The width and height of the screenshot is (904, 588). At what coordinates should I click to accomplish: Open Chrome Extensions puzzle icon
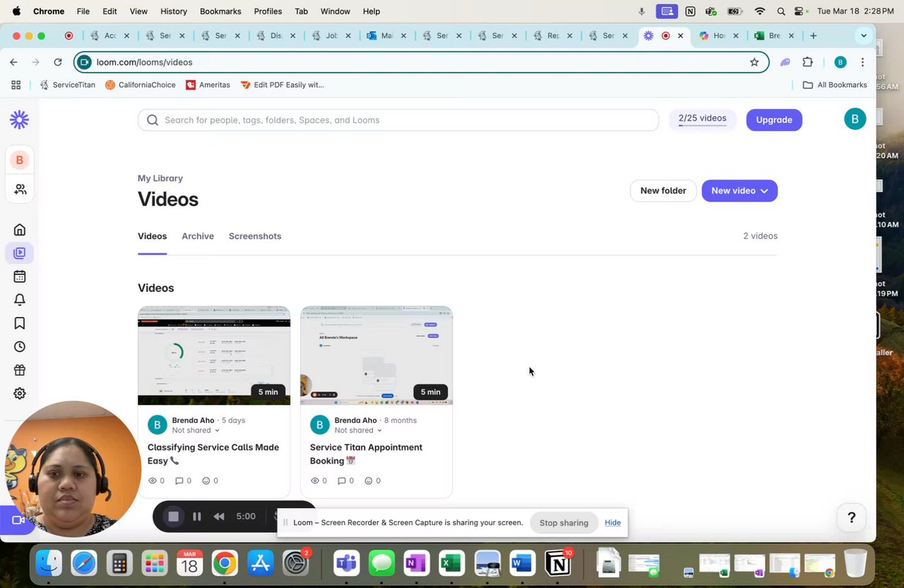tap(808, 62)
